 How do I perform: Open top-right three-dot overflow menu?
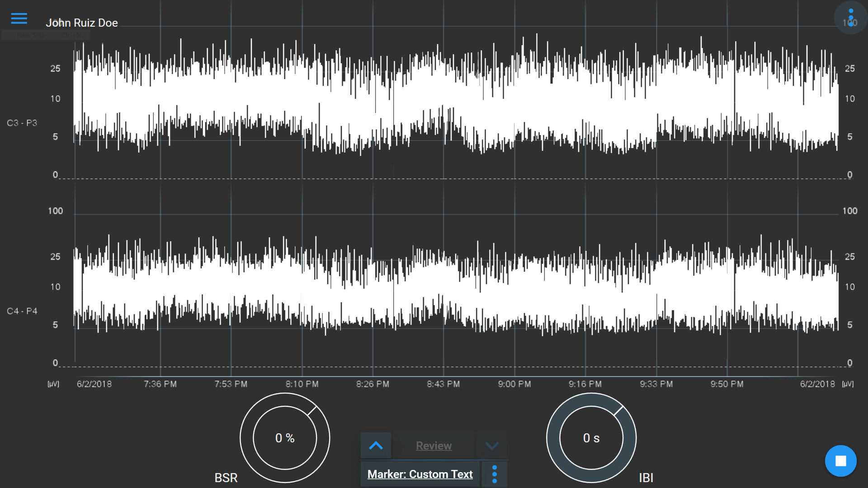click(850, 18)
